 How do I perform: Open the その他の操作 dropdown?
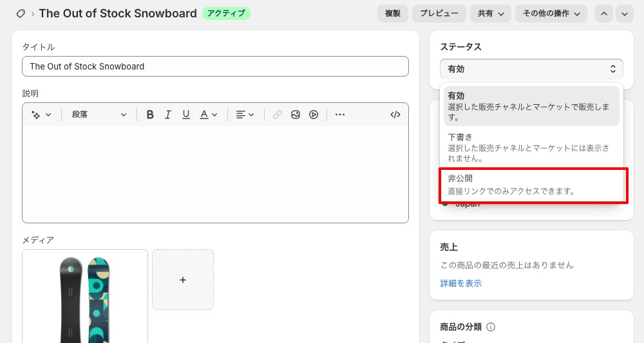tap(551, 14)
